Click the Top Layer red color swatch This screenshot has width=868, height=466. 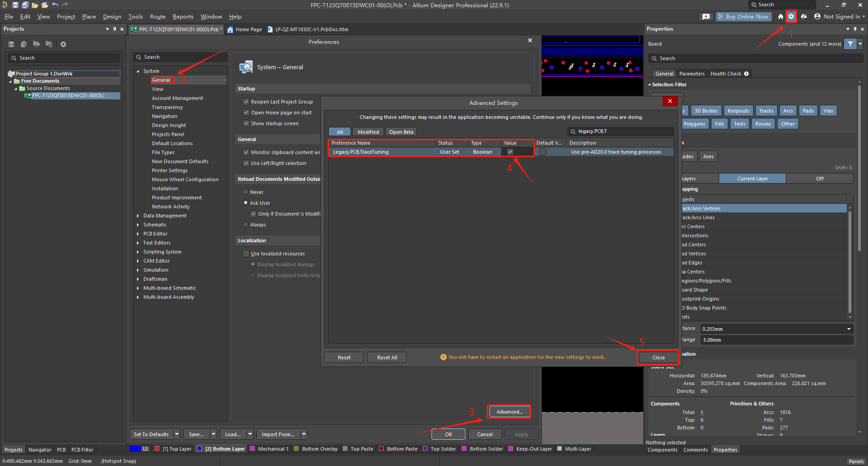(157, 449)
